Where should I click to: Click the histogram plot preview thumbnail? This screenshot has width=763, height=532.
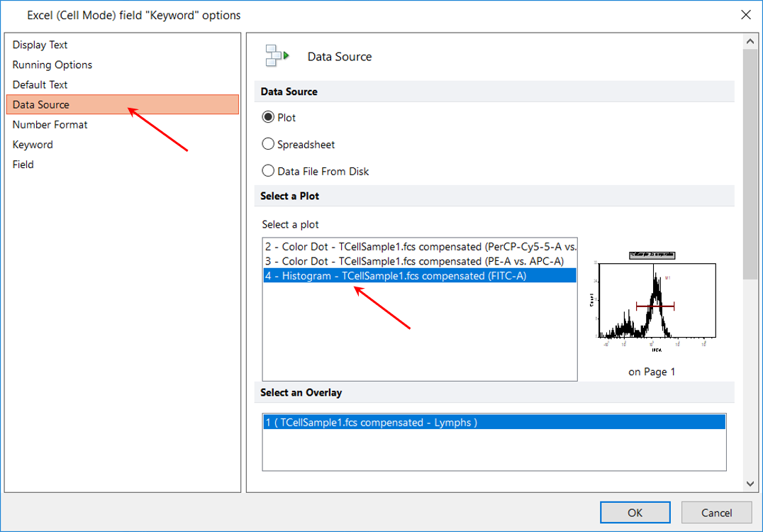click(652, 301)
